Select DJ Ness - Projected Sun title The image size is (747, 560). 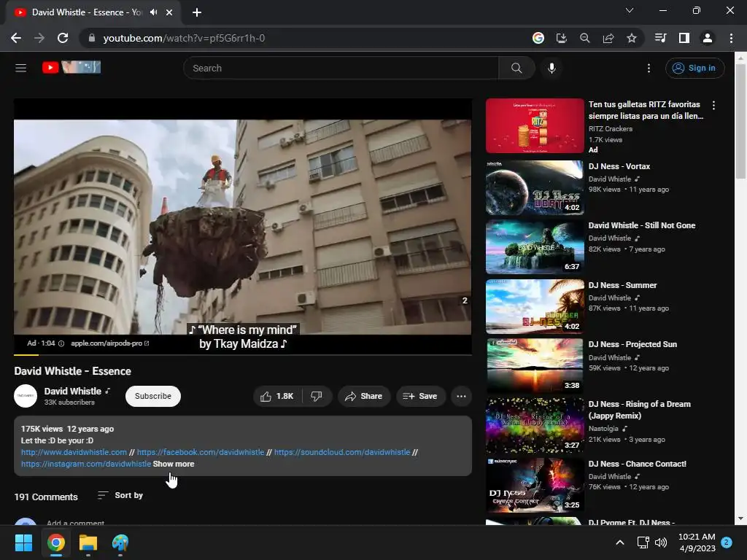[x=632, y=344]
